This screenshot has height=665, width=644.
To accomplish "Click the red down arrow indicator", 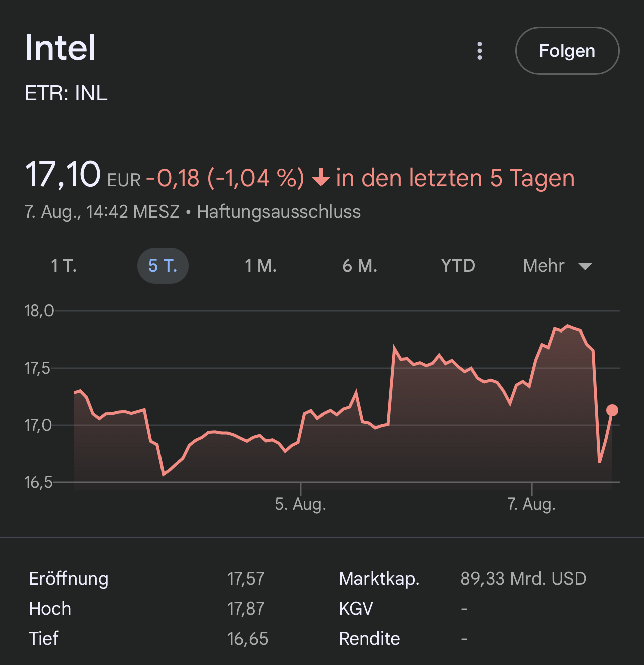I will (321, 178).
